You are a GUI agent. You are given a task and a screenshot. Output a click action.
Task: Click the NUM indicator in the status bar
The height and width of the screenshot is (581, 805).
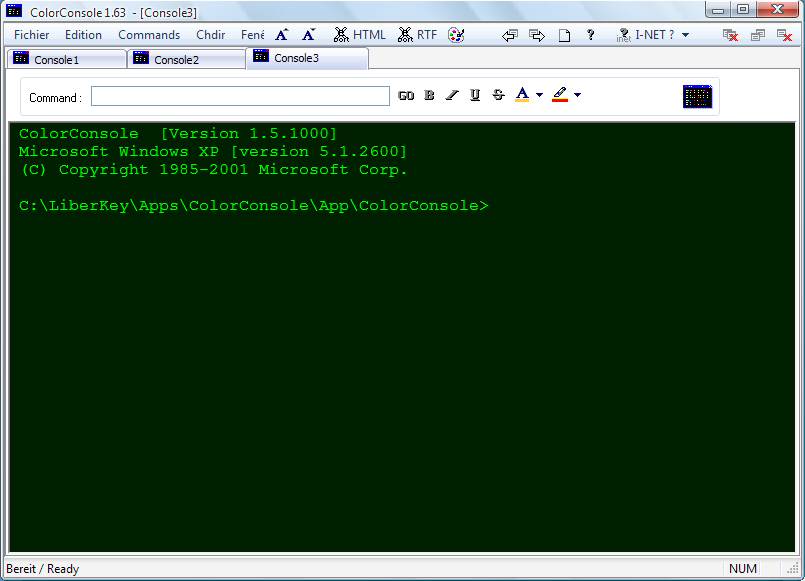pyautogui.click(x=743, y=569)
